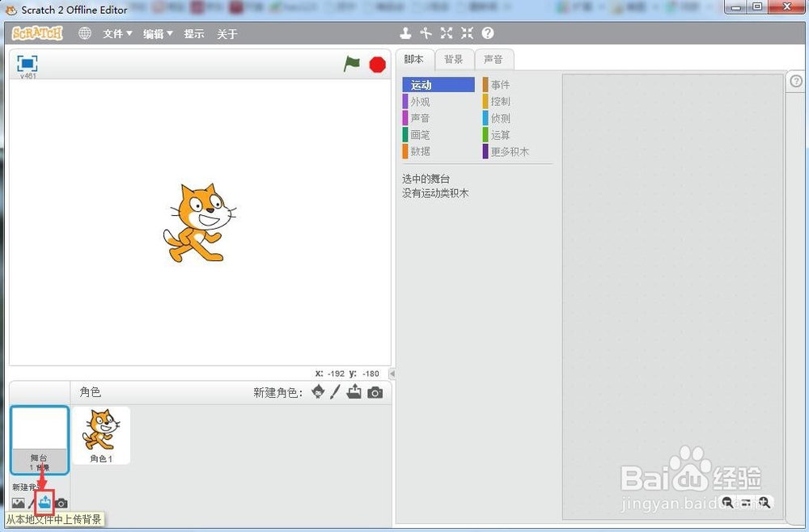
Task: Minimize the Scratch 2 Offline Editor window
Action: [x=736, y=7]
